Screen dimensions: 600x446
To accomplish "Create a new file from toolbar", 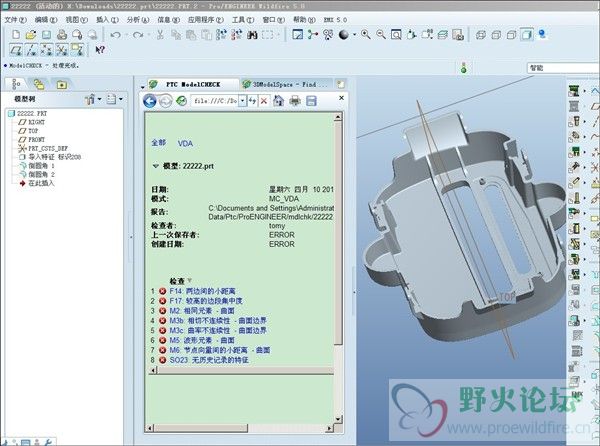I will tap(16, 35).
